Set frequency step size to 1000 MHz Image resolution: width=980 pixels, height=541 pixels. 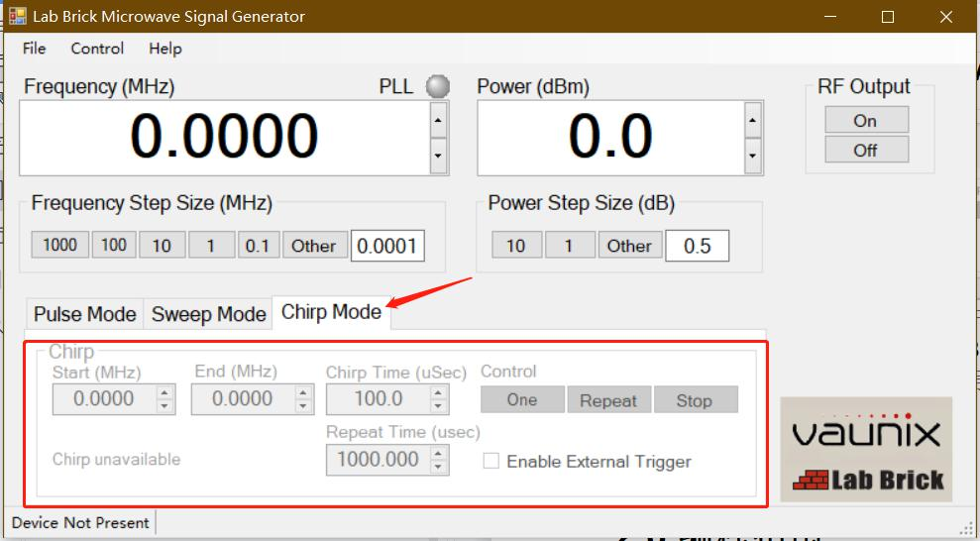click(x=59, y=245)
